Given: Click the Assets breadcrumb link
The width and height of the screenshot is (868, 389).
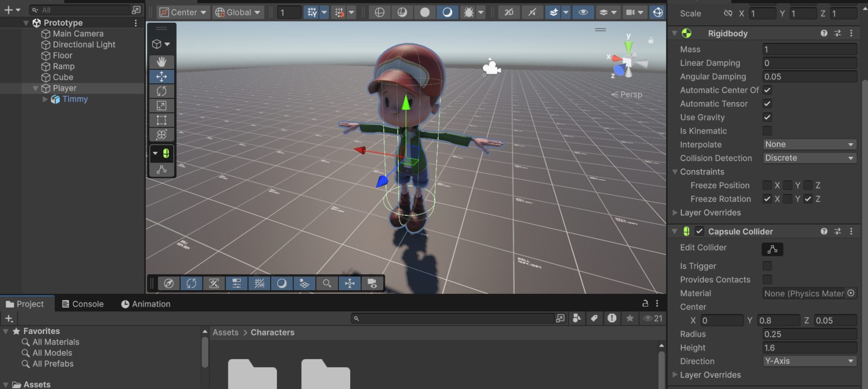Looking at the screenshot, I should click(226, 333).
